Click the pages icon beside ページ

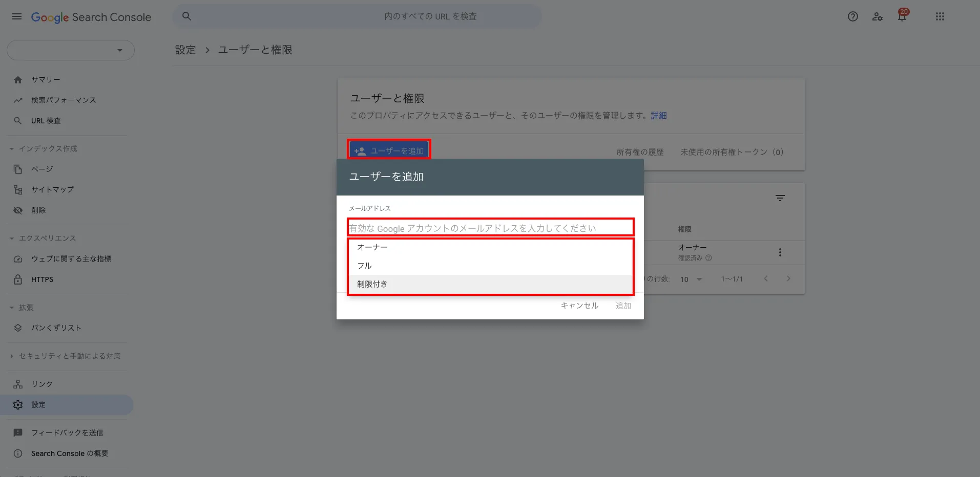[x=18, y=169]
